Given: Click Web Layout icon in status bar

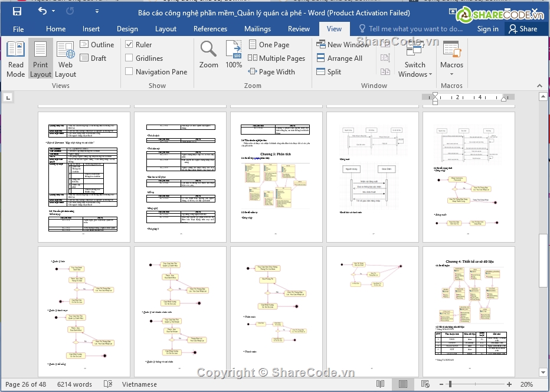Looking at the screenshot, I should [x=425, y=384].
